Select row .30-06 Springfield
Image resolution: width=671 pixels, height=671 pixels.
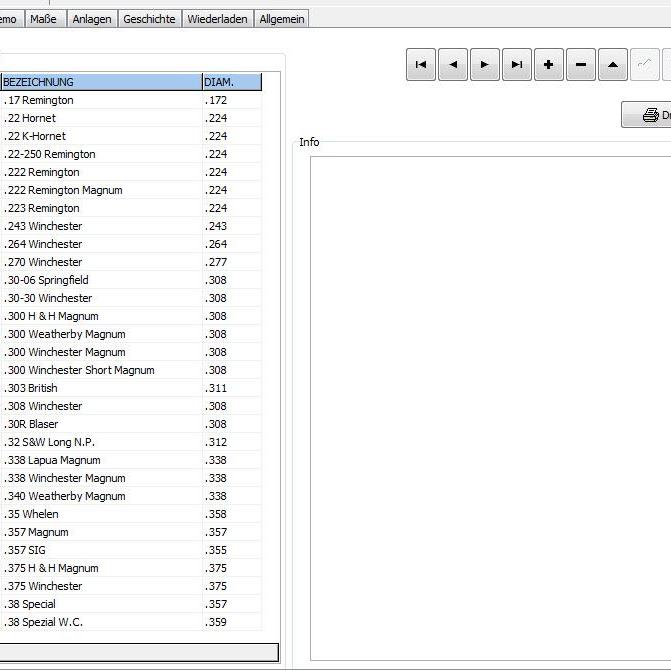coord(131,280)
